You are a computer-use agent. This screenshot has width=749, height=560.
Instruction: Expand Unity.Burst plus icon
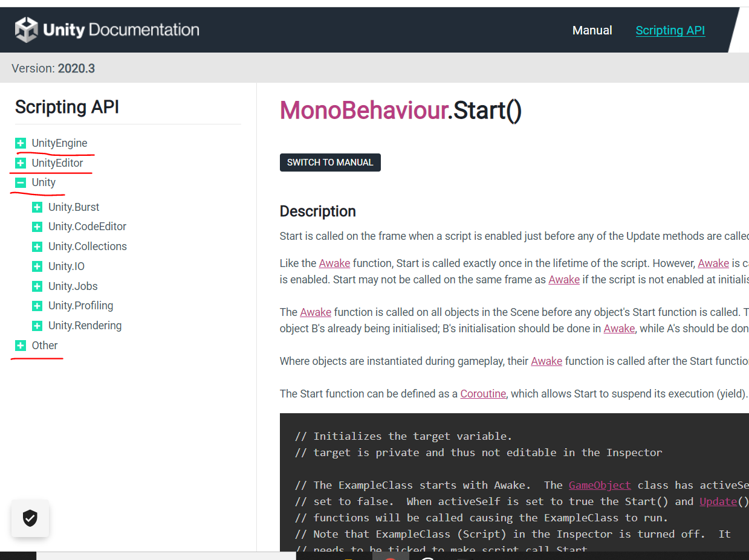37,207
